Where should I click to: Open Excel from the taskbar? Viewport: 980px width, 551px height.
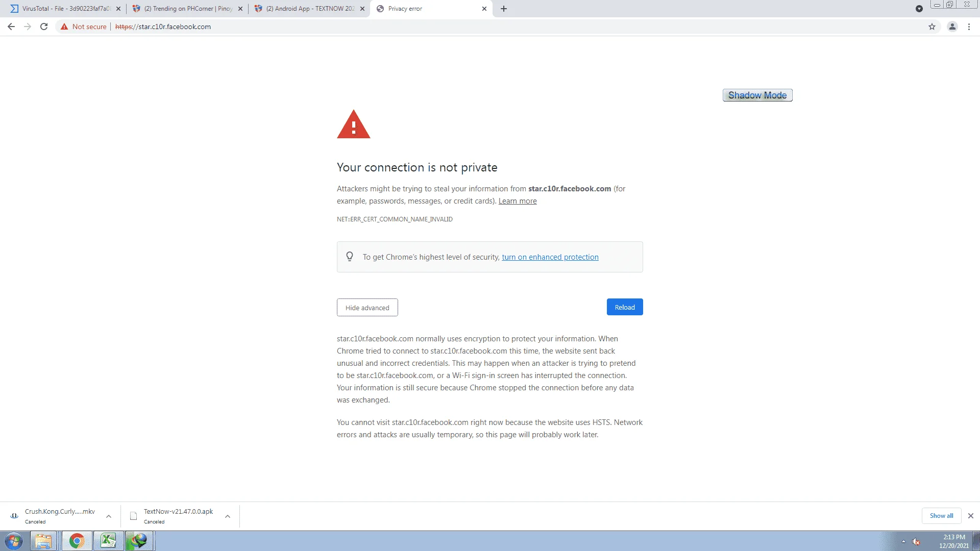pyautogui.click(x=108, y=541)
